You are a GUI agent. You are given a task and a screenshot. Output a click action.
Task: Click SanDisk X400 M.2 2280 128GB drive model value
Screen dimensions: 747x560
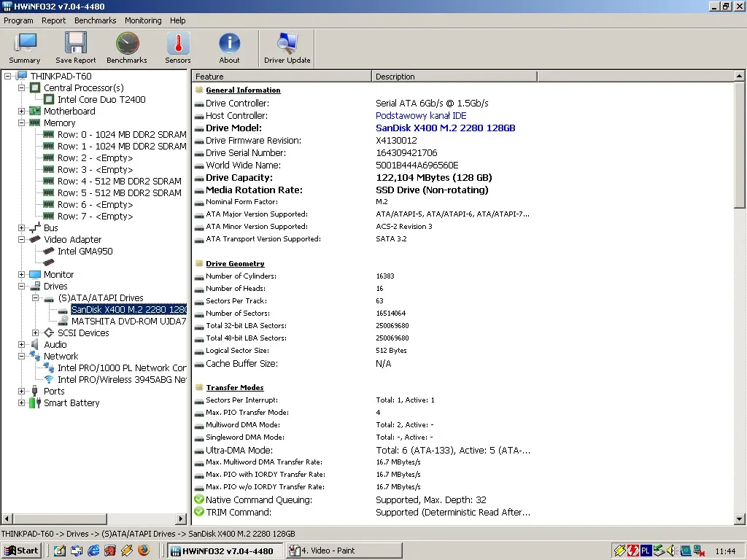pyautogui.click(x=446, y=128)
